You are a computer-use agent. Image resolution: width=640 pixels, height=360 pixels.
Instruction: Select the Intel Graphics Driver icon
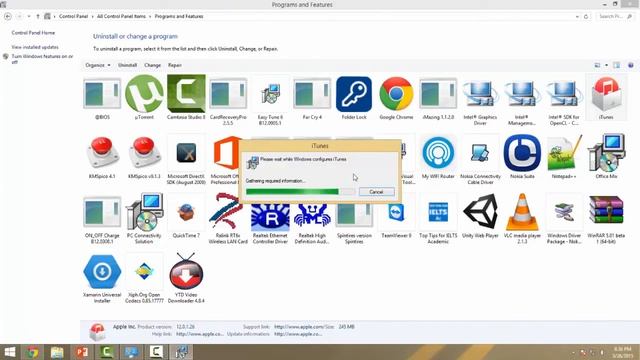(480, 94)
